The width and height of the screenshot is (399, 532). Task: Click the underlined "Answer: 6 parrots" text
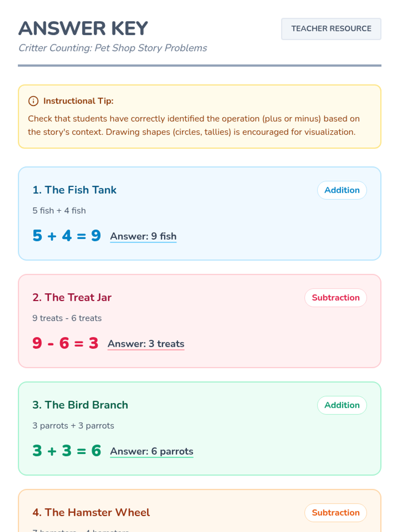(152, 451)
